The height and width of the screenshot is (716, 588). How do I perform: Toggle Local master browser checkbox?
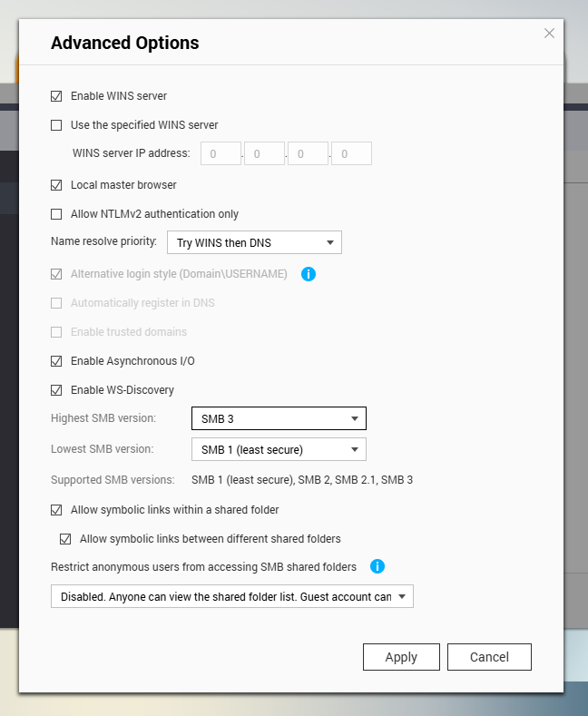57,185
